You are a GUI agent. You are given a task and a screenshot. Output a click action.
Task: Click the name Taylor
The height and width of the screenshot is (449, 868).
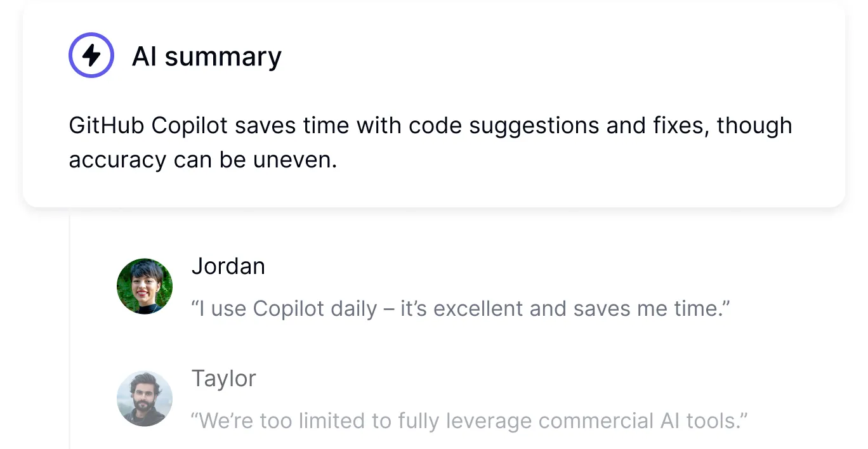pyautogui.click(x=224, y=379)
